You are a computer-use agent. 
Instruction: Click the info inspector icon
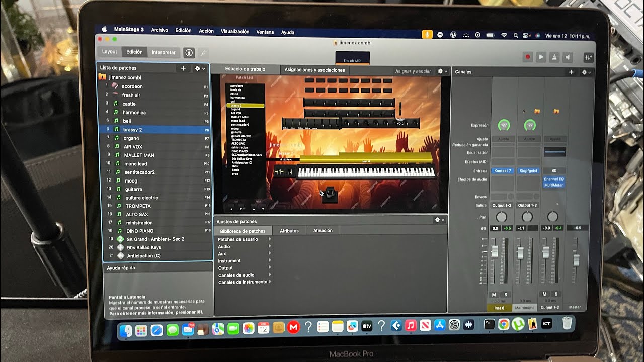(189, 52)
